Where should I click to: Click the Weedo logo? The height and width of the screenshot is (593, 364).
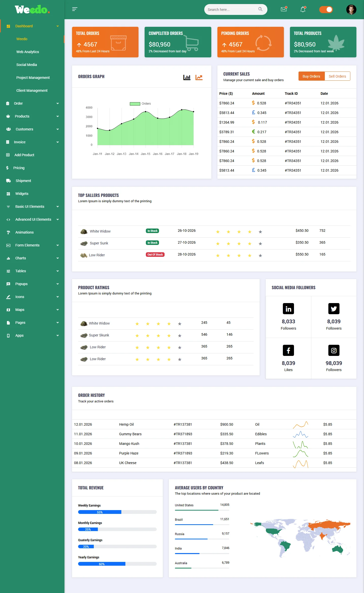point(32,9)
